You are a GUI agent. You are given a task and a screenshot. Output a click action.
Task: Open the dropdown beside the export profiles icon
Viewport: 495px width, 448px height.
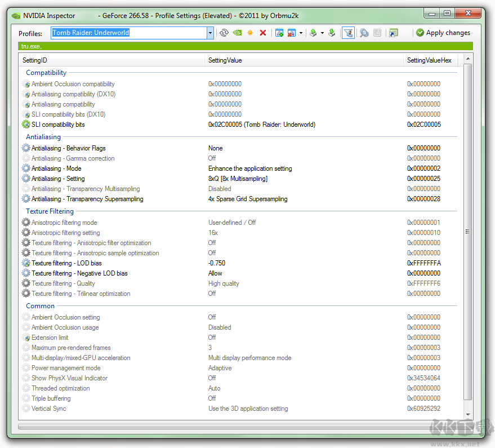pyautogui.click(x=322, y=33)
